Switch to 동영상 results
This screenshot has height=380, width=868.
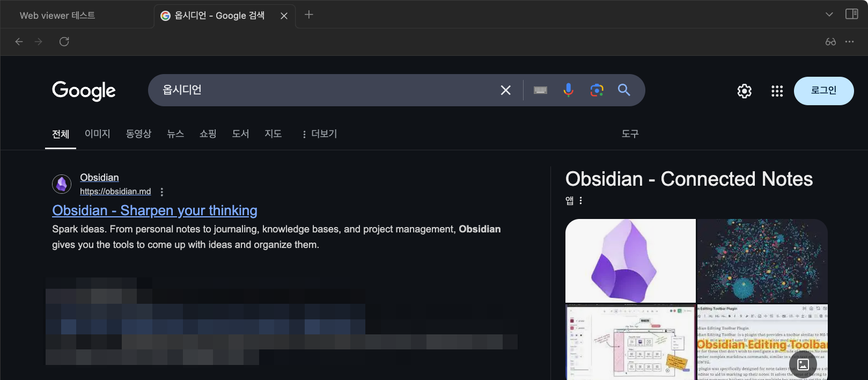[x=139, y=134]
